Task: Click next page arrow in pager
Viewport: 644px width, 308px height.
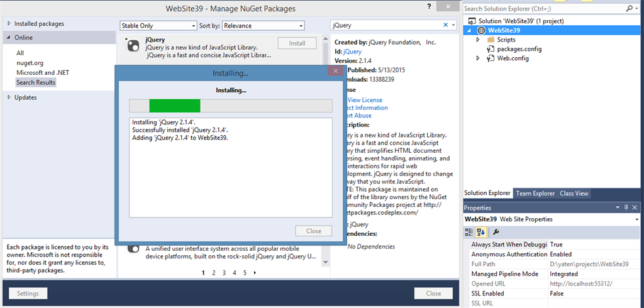Action: tap(255, 273)
